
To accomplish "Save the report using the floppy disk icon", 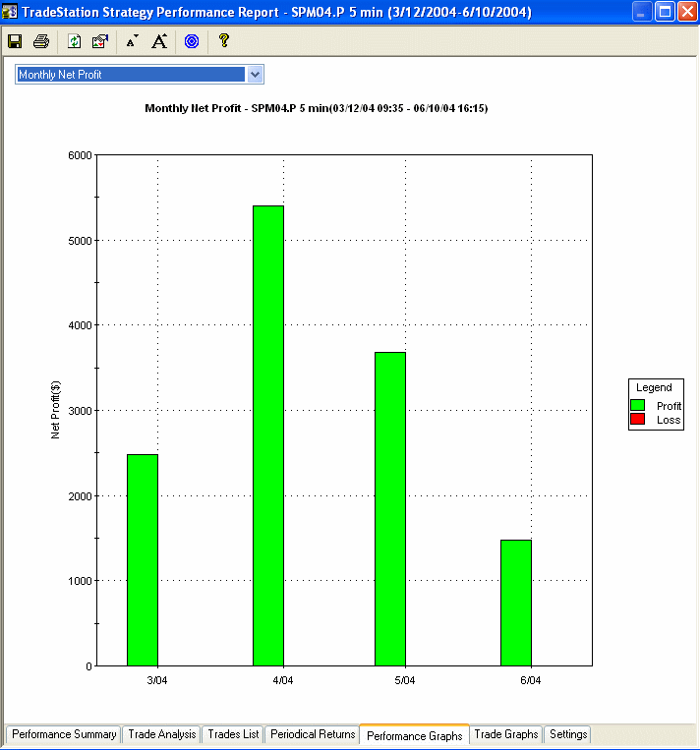I will [x=15, y=41].
